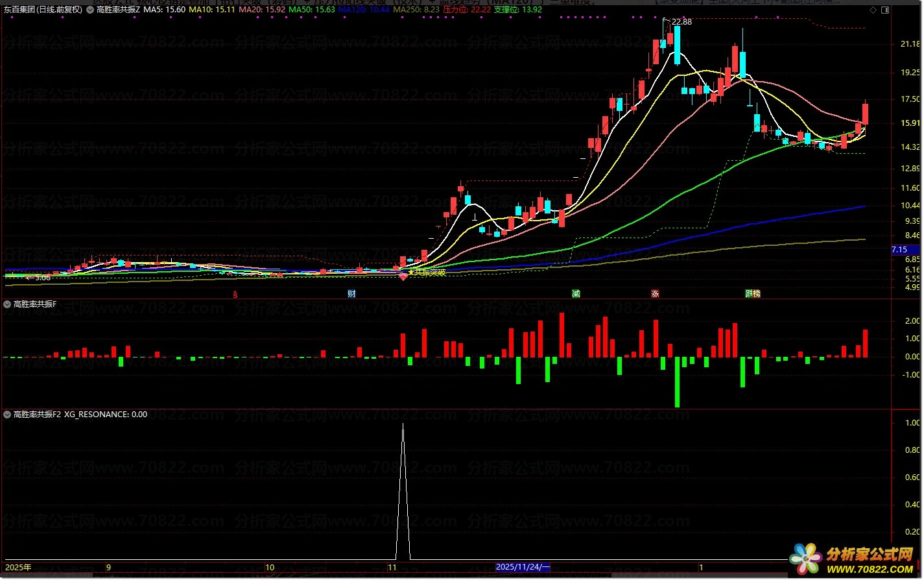Click the red S marker icon

235,293
